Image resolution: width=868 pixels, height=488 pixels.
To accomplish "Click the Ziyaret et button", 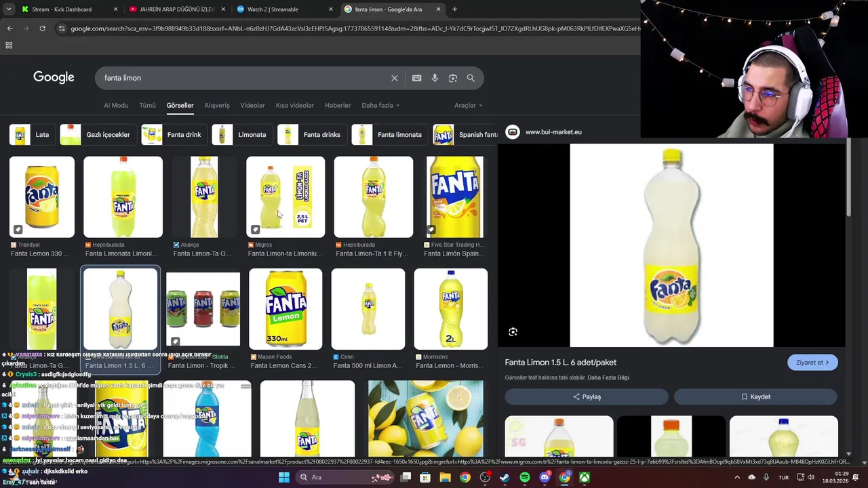I will point(812,363).
